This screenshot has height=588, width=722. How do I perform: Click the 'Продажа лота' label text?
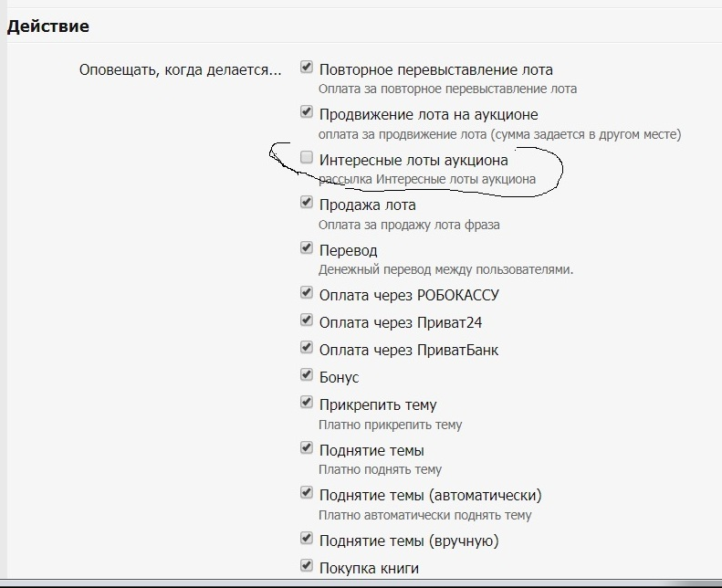[368, 205]
